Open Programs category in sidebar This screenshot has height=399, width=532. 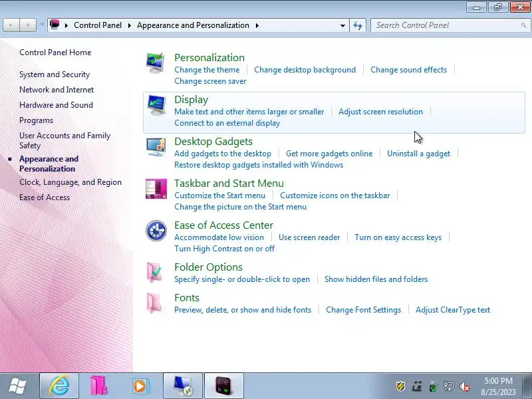[37, 120]
